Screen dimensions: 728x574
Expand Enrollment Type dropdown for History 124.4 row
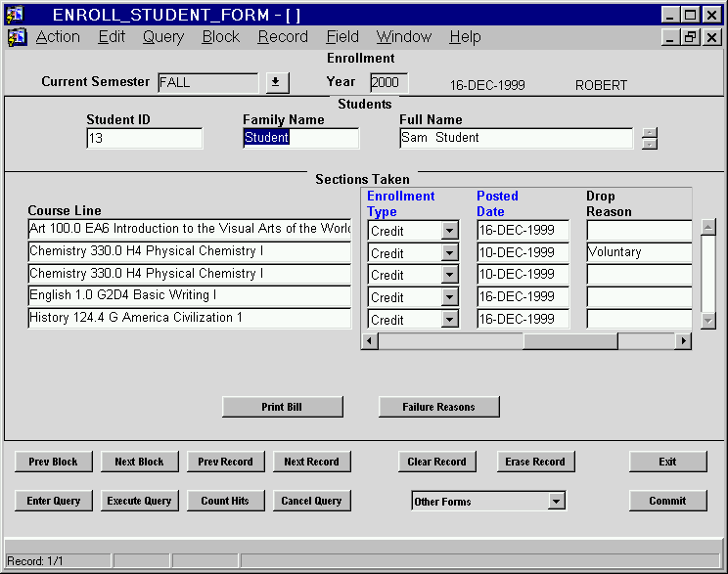449,319
